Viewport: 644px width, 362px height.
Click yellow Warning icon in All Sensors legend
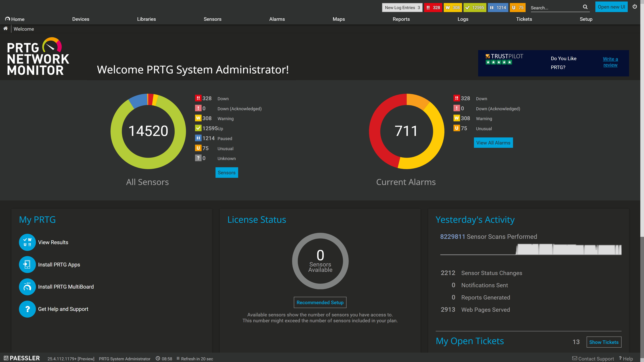198,118
